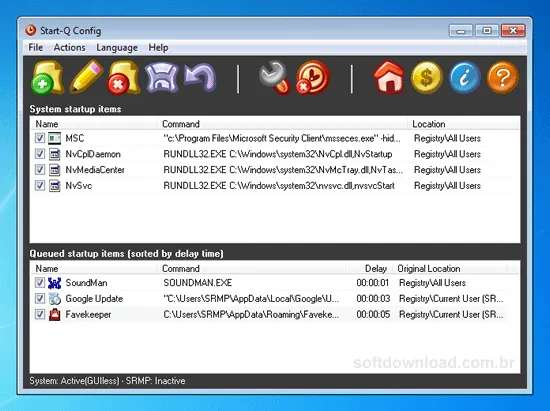Close the Start-Q Config window

coord(513,31)
